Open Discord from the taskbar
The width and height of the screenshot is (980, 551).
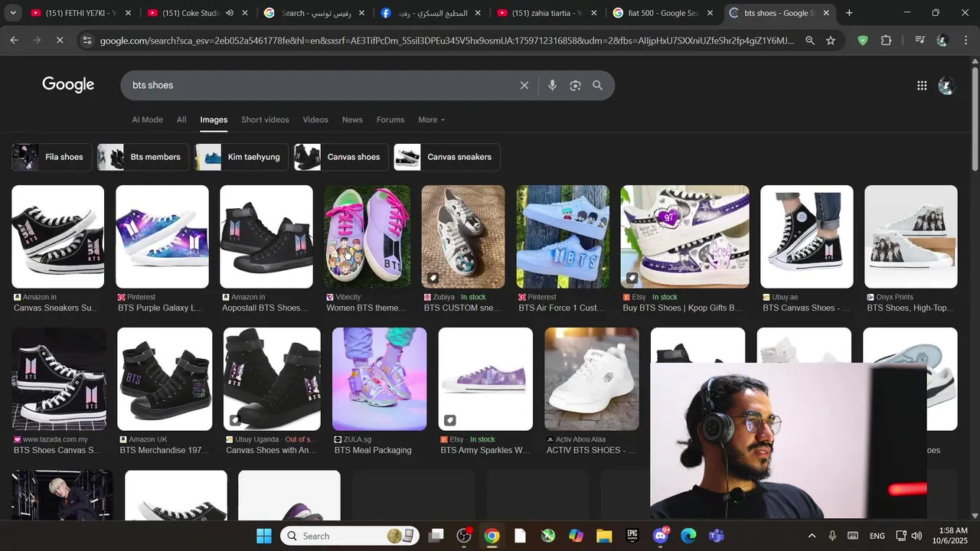point(661,536)
